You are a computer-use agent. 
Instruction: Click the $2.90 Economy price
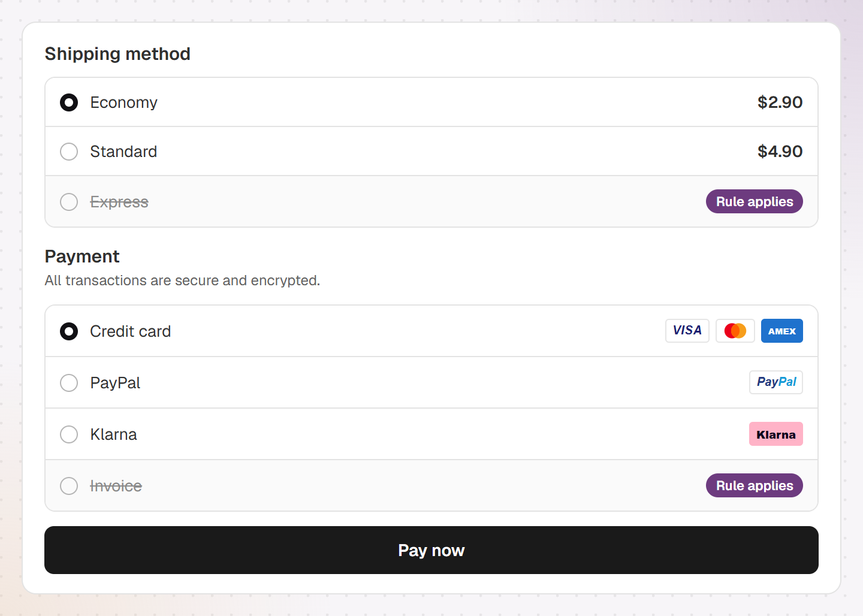(780, 102)
